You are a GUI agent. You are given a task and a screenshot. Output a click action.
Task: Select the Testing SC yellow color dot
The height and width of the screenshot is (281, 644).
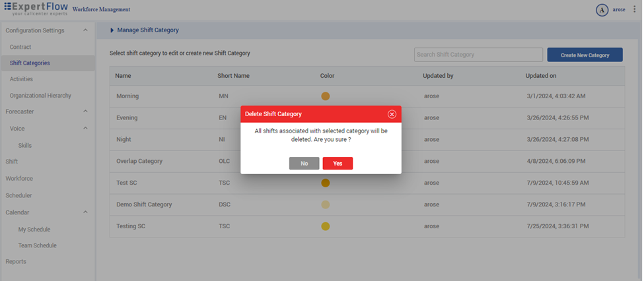pos(325,226)
